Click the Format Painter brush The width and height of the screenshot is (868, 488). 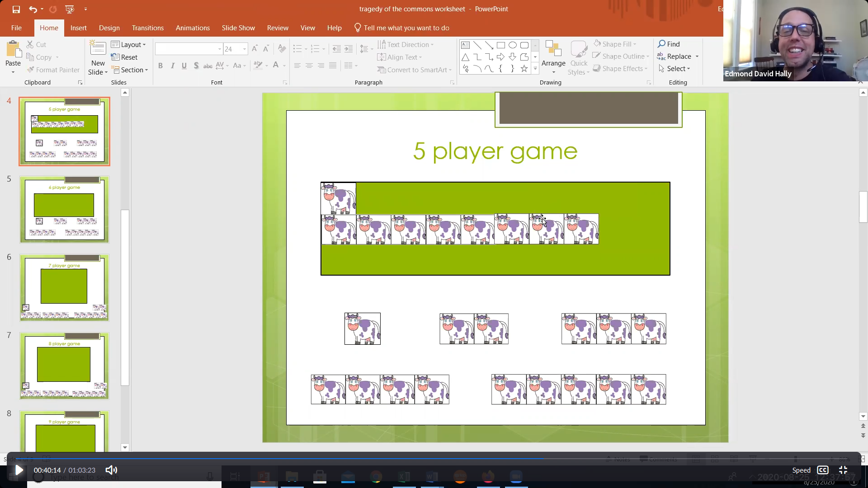[53, 70]
